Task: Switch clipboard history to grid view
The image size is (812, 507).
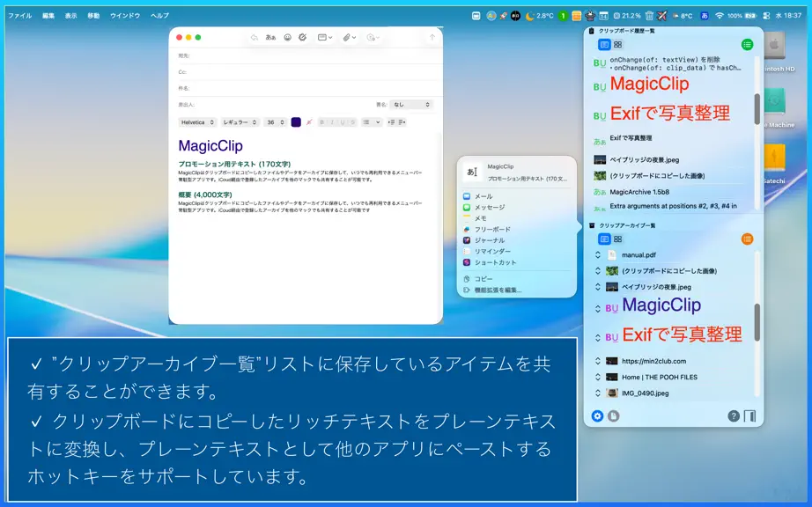Action: [617, 45]
